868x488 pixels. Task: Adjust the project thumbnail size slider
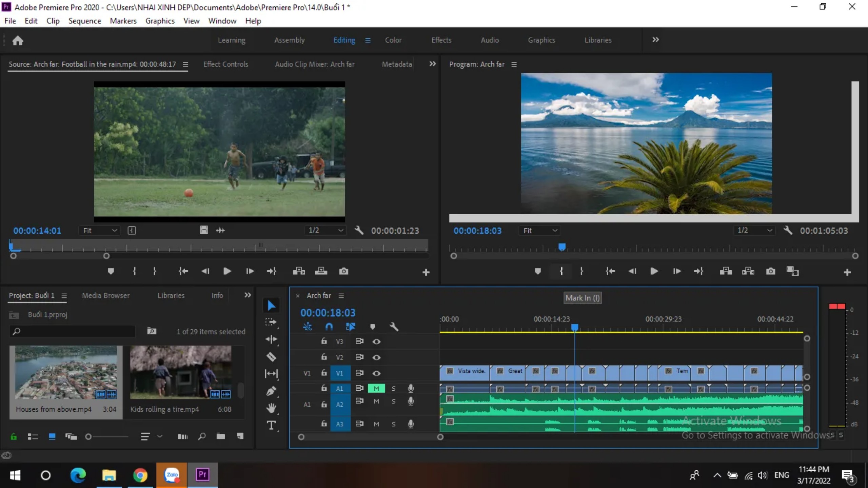pyautogui.click(x=88, y=437)
